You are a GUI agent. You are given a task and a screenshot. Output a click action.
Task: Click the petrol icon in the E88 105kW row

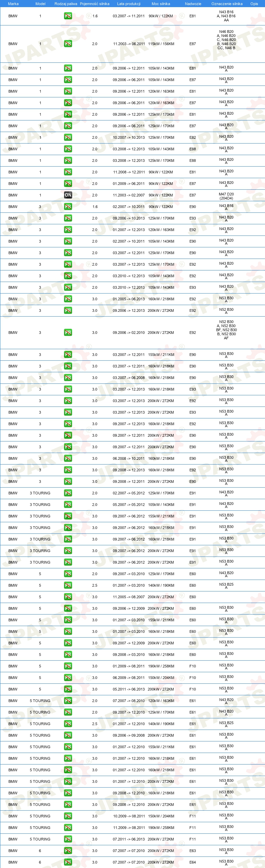click(68, 149)
